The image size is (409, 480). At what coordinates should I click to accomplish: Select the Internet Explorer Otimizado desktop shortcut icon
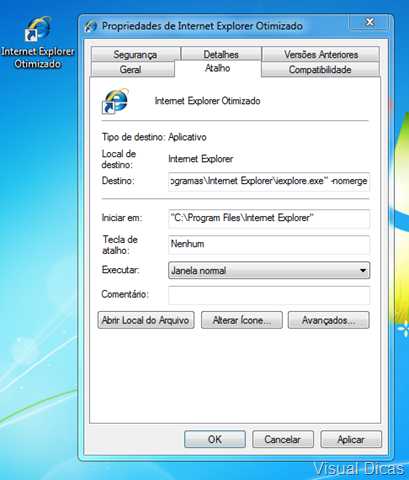pos(38,29)
